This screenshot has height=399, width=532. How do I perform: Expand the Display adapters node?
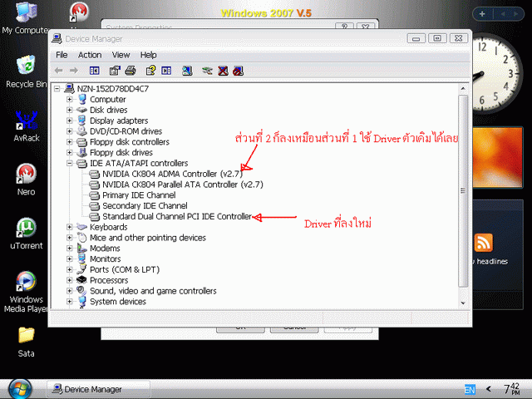tap(70, 121)
